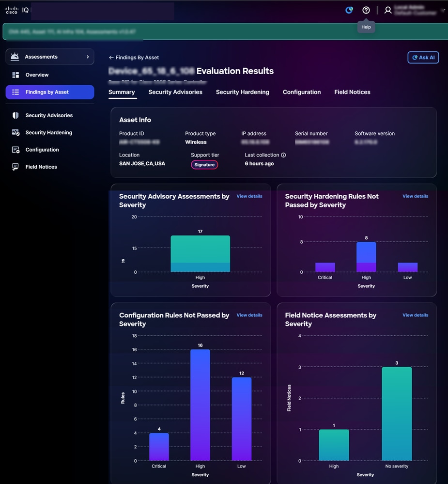Click the green version notification banner
This screenshot has width=448, height=484.
[225, 31]
